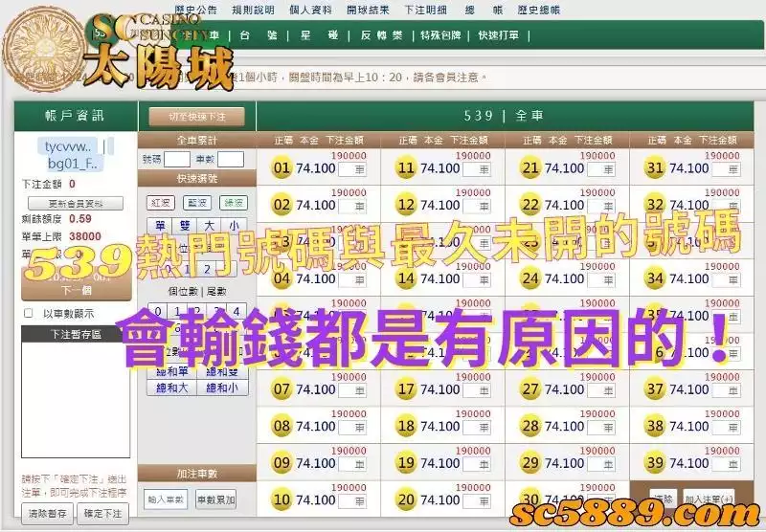Open 下注明細 in the top menu

pos(425,10)
